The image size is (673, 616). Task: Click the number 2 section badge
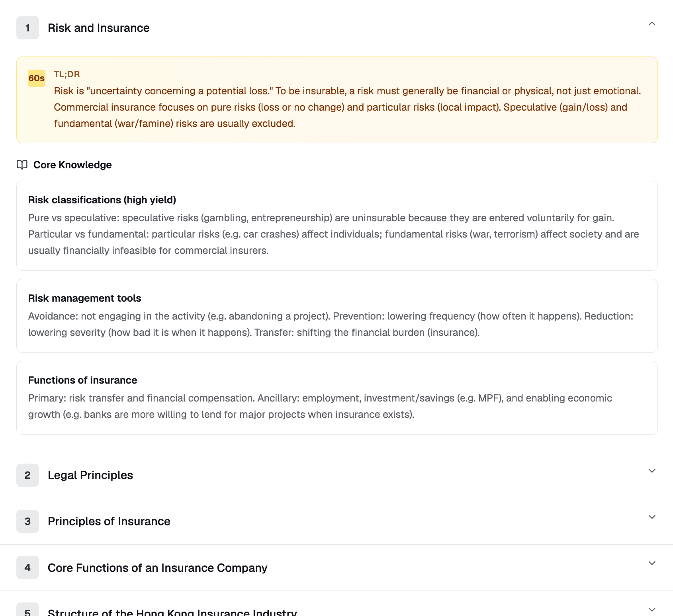click(27, 475)
